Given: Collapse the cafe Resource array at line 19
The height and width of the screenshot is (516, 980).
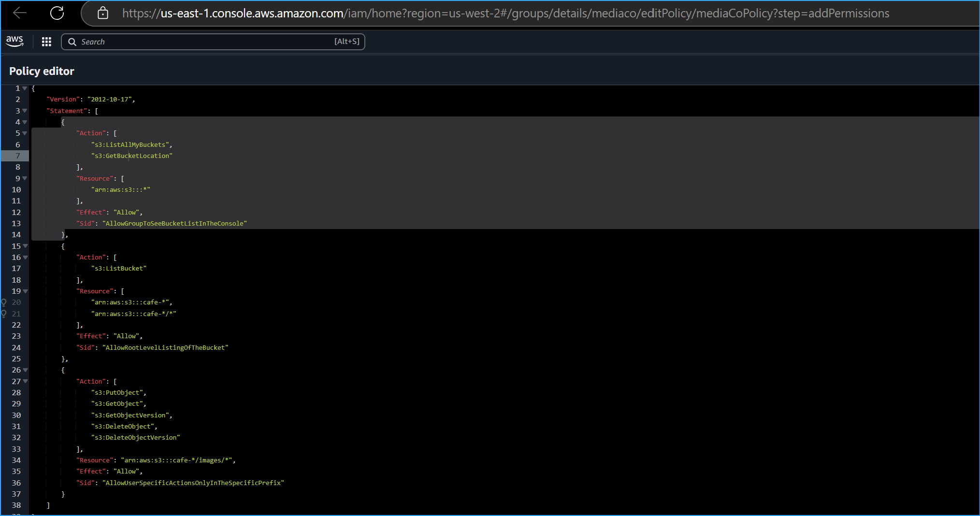Looking at the screenshot, I should 25,291.
